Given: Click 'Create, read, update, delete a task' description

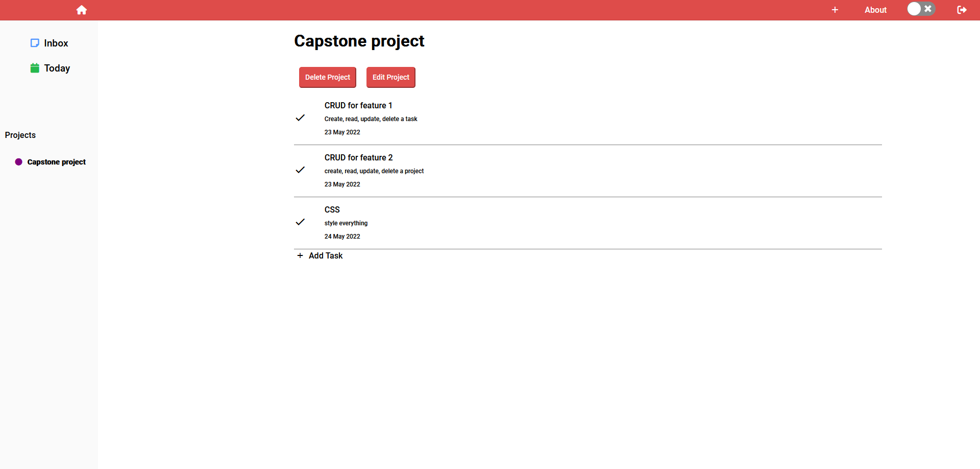Looking at the screenshot, I should pyautogui.click(x=371, y=119).
